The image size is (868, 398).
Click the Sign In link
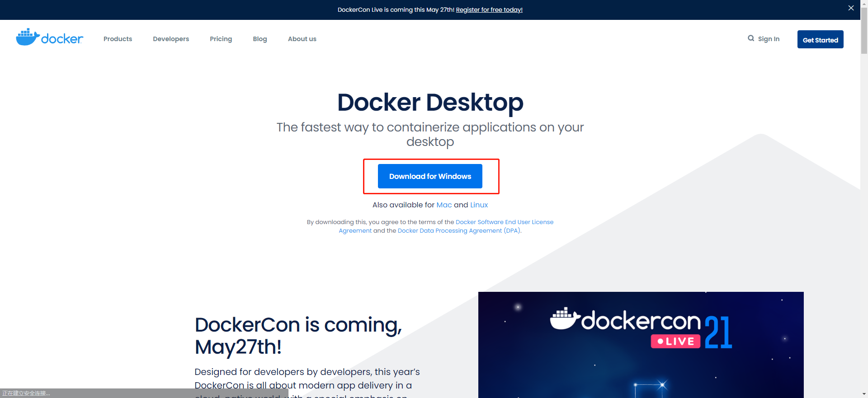point(769,39)
